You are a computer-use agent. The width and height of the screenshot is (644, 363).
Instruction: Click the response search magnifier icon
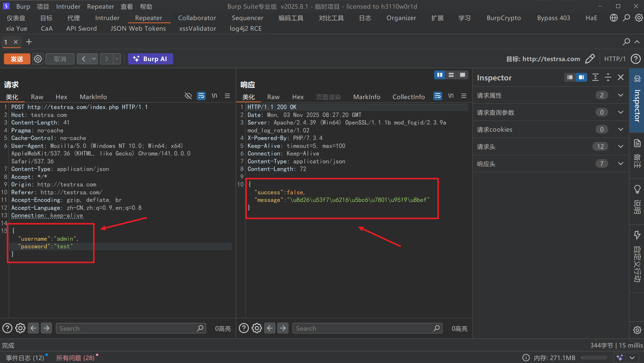tap(436, 328)
